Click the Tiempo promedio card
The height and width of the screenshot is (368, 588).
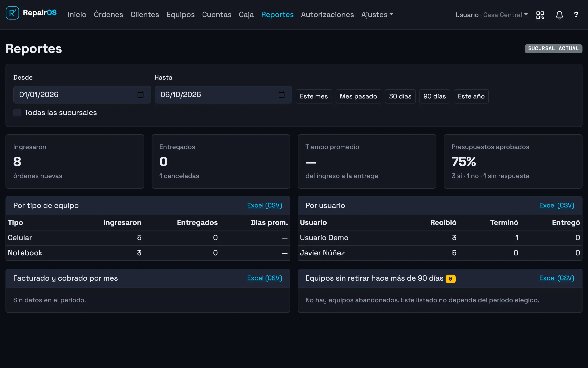coord(367,161)
